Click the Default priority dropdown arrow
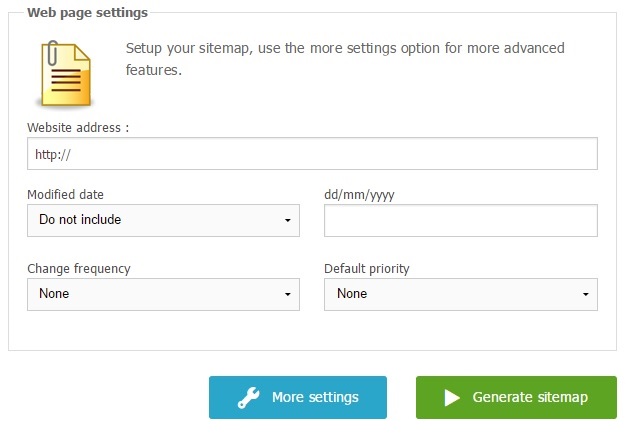 586,294
